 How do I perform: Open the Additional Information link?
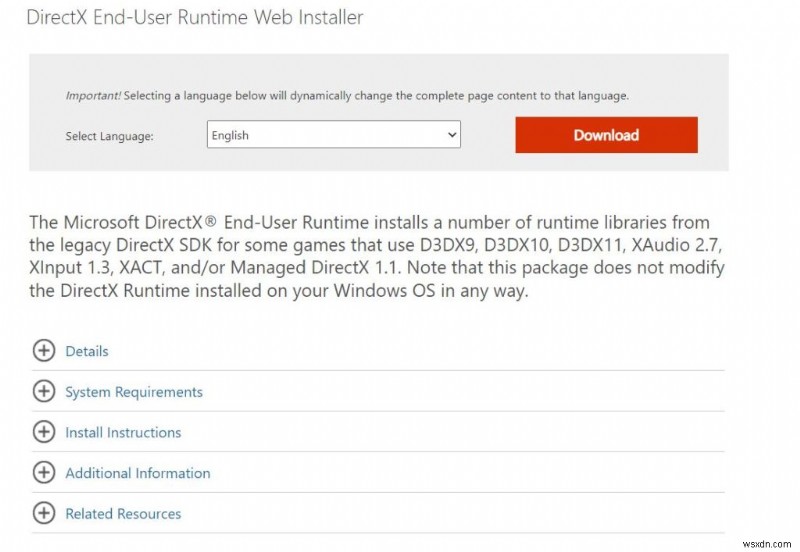click(138, 473)
